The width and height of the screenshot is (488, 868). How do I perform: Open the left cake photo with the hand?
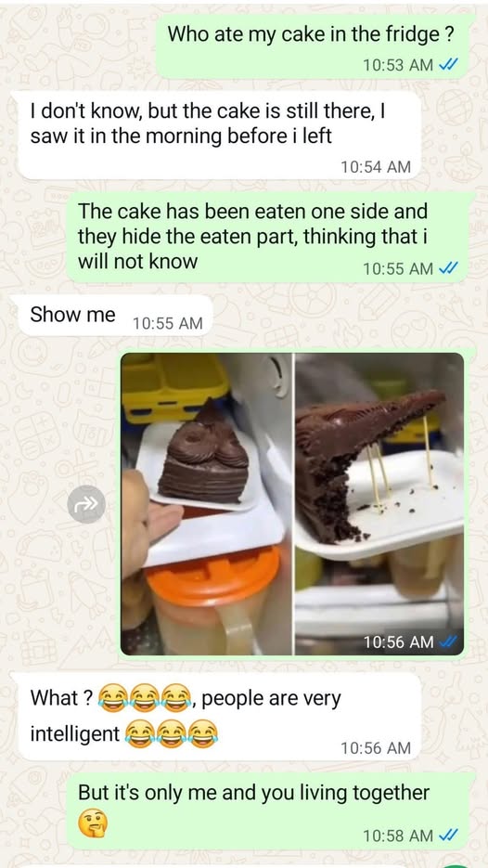206,504
